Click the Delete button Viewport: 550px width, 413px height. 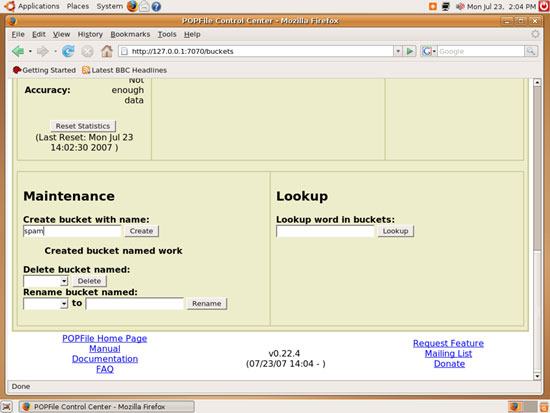[89, 281]
